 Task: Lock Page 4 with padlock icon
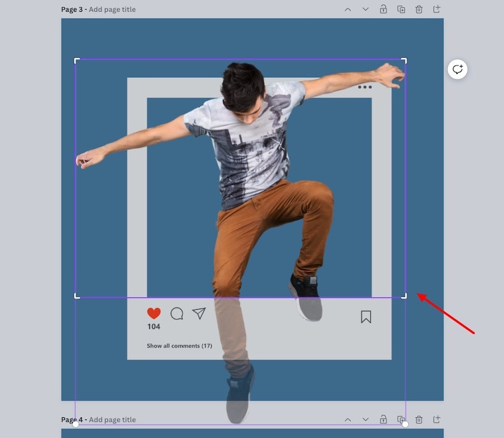[x=383, y=420]
